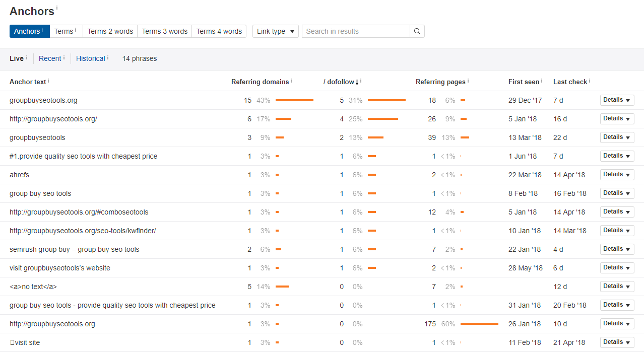Sort by First seen column
This screenshot has height=355, width=644.
(524, 82)
